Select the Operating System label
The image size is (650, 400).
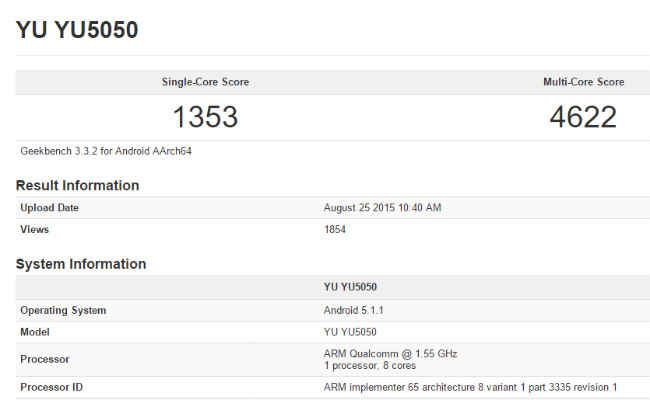[x=63, y=310]
